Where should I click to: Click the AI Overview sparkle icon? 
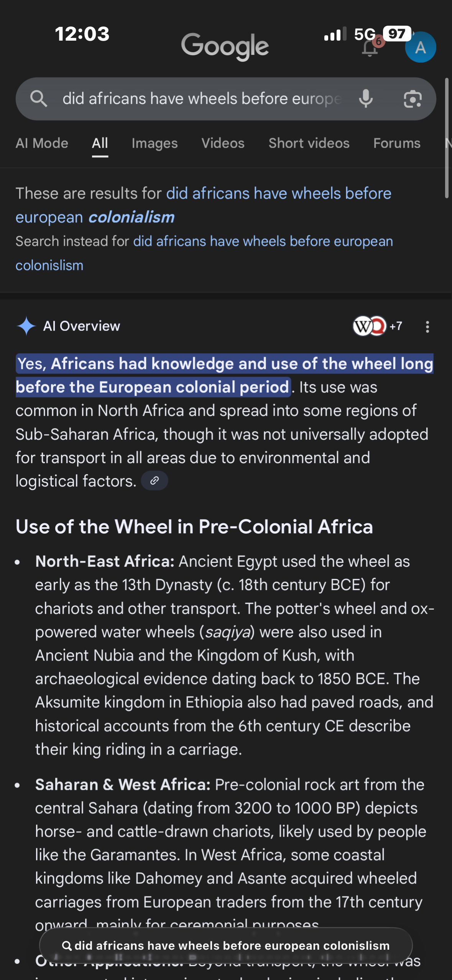click(x=26, y=326)
